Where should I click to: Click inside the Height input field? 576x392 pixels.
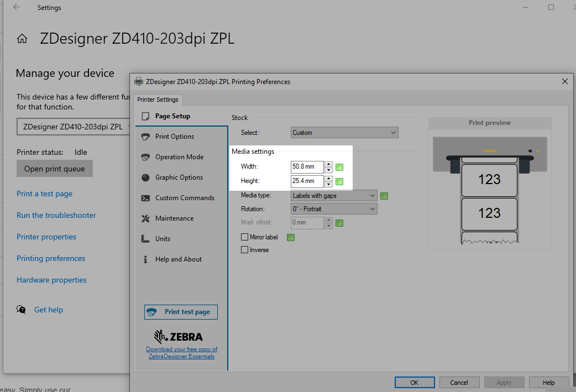(x=307, y=181)
